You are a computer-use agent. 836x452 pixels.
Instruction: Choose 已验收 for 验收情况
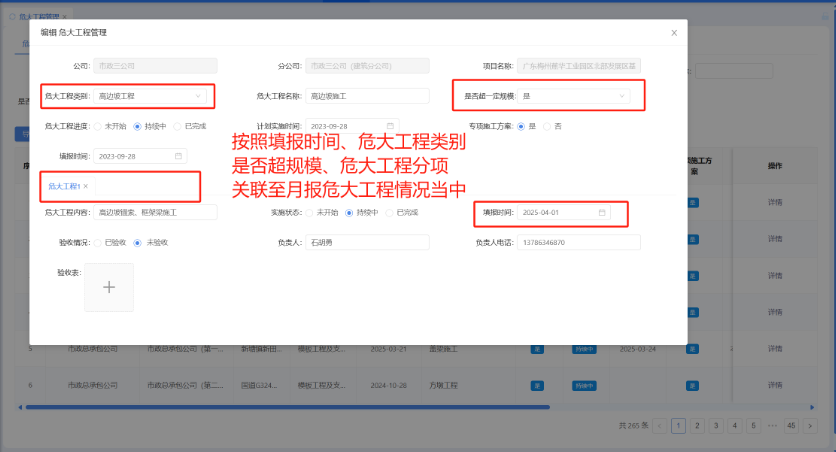[98, 242]
